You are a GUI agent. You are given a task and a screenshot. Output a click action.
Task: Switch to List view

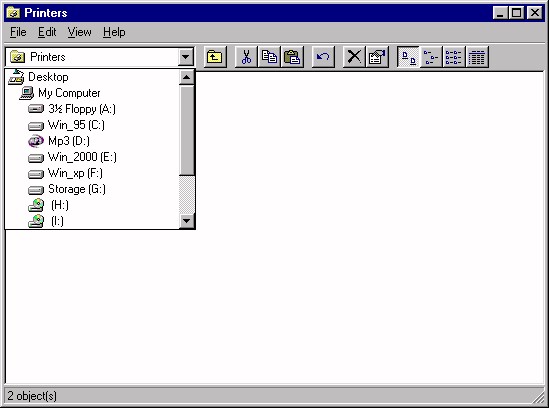[454, 57]
